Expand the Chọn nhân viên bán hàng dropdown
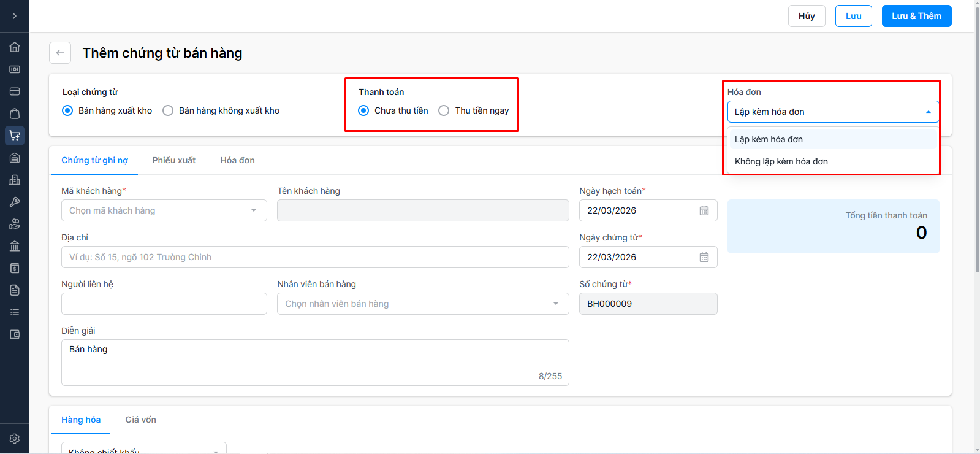This screenshot has height=454, width=980. [x=422, y=304]
